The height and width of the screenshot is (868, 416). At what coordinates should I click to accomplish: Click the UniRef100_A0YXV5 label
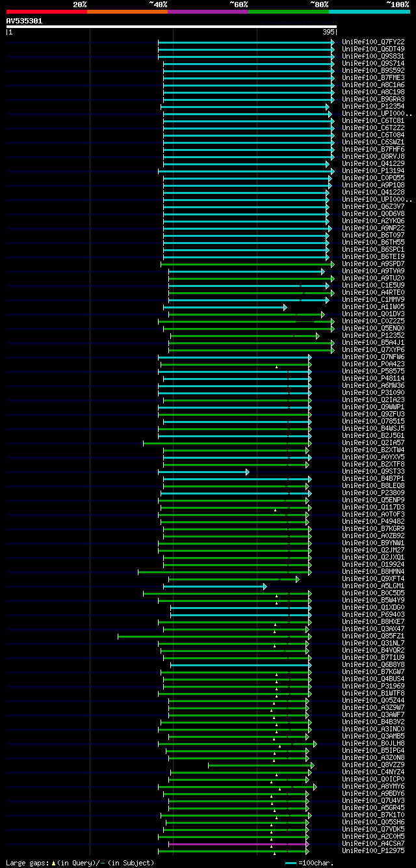pos(373,457)
